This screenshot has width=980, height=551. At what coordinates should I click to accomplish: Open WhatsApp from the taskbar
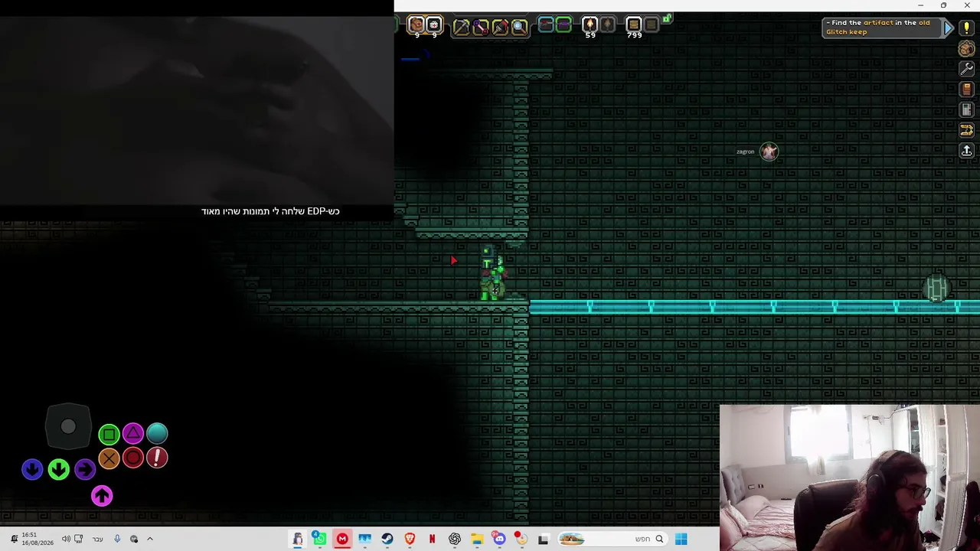319,539
